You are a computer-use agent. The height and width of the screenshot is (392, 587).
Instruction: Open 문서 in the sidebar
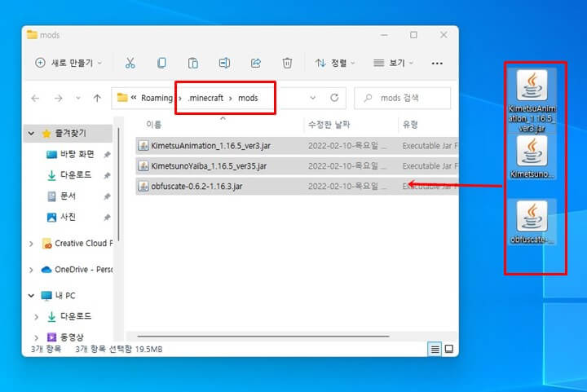tap(68, 196)
